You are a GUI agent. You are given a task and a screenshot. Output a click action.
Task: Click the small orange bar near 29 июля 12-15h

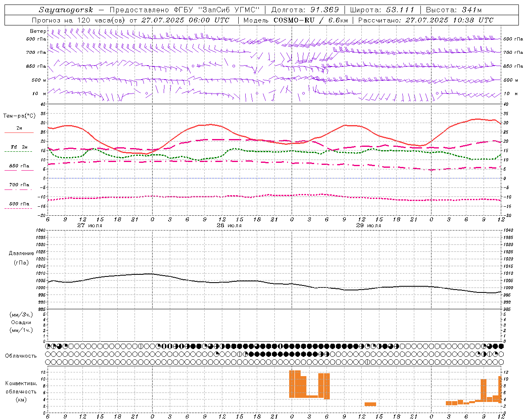(x=370, y=404)
